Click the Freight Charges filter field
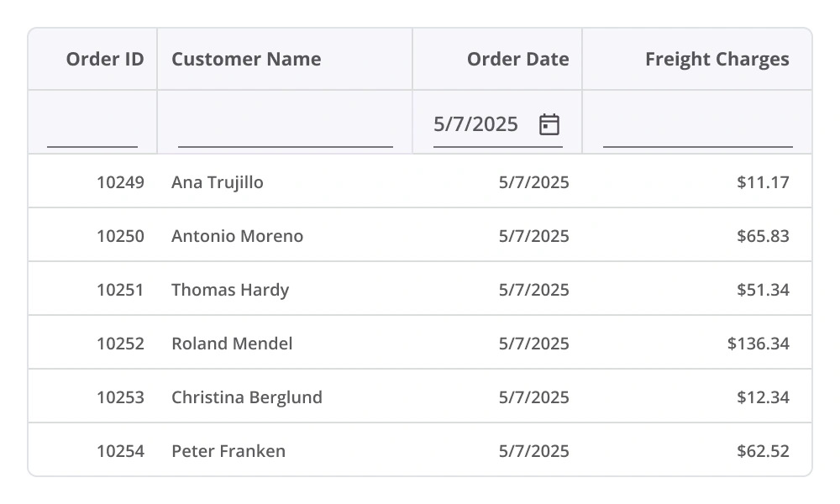 click(x=697, y=130)
